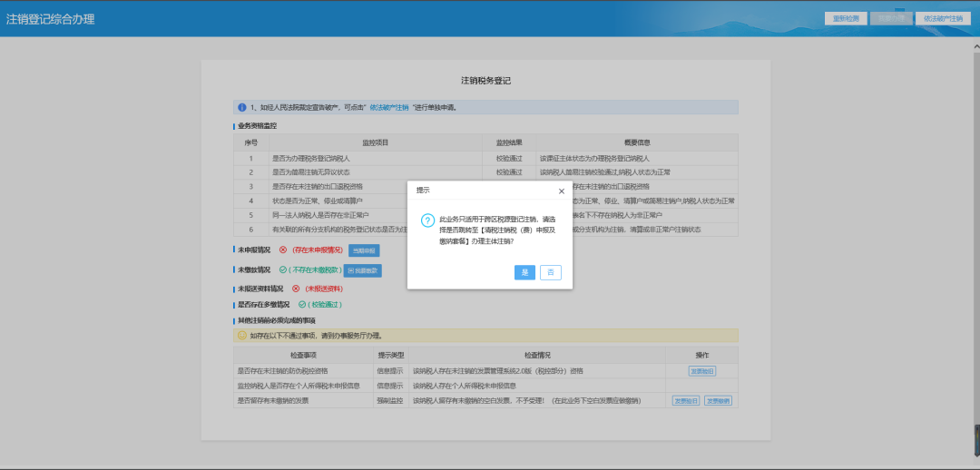980x470 pixels.
Task: Click the 操作 column header
Action: (701, 355)
